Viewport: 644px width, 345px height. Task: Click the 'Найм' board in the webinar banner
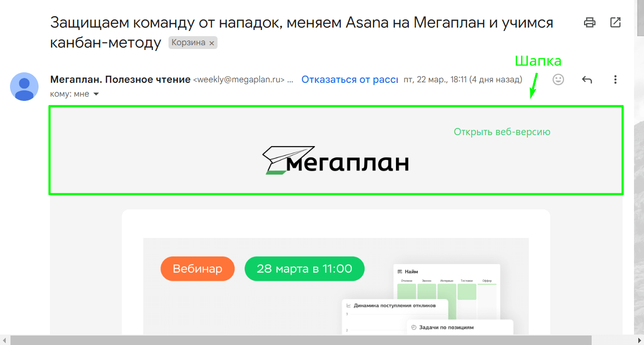click(x=447, y=291)
